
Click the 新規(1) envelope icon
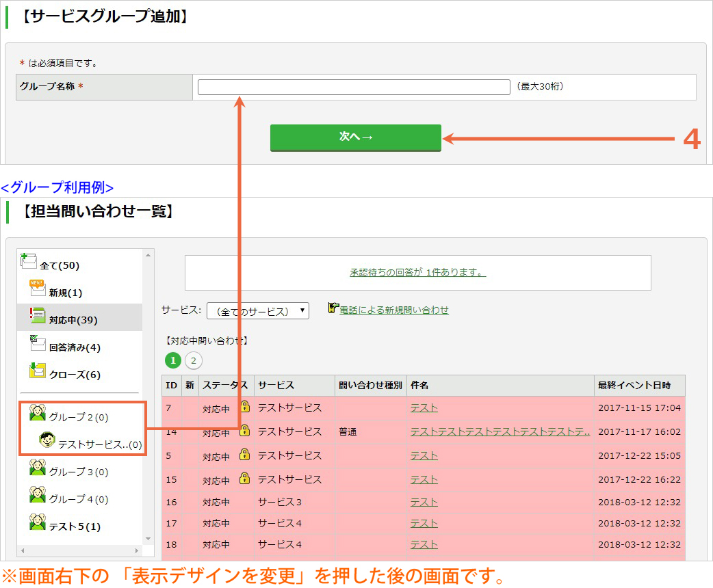38,289
